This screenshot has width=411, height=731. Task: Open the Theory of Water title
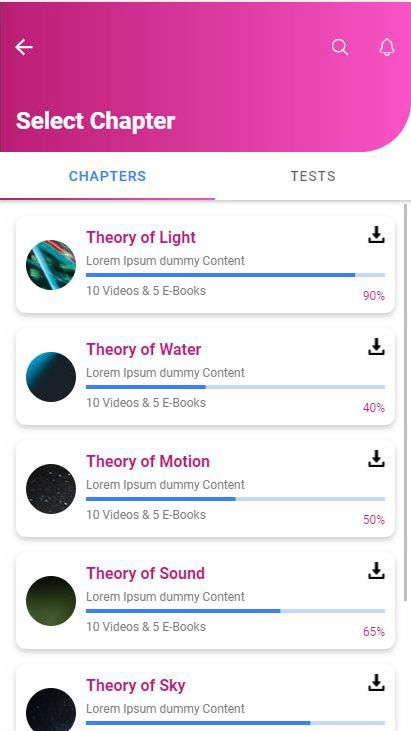144,349
